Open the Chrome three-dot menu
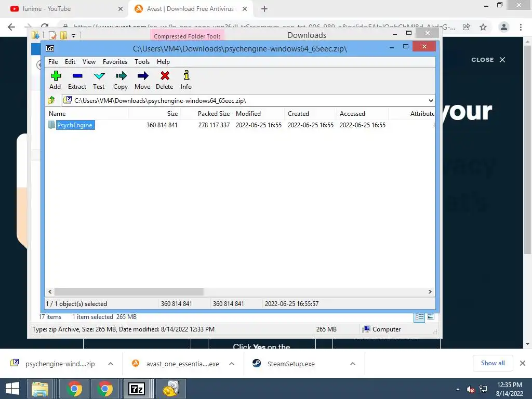 click(521, 27)
